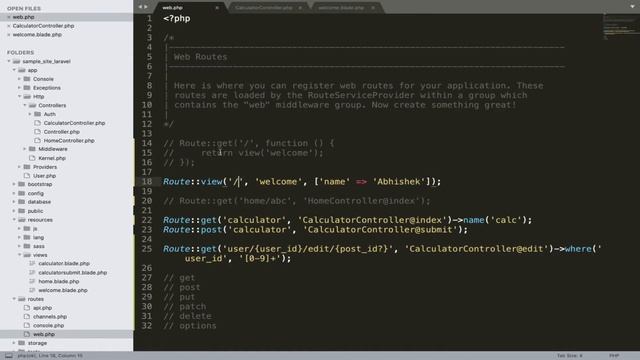Open the tab list dropdown arrow
The image size is (640, 360).
pyautogui.click(x=632, y=7)
